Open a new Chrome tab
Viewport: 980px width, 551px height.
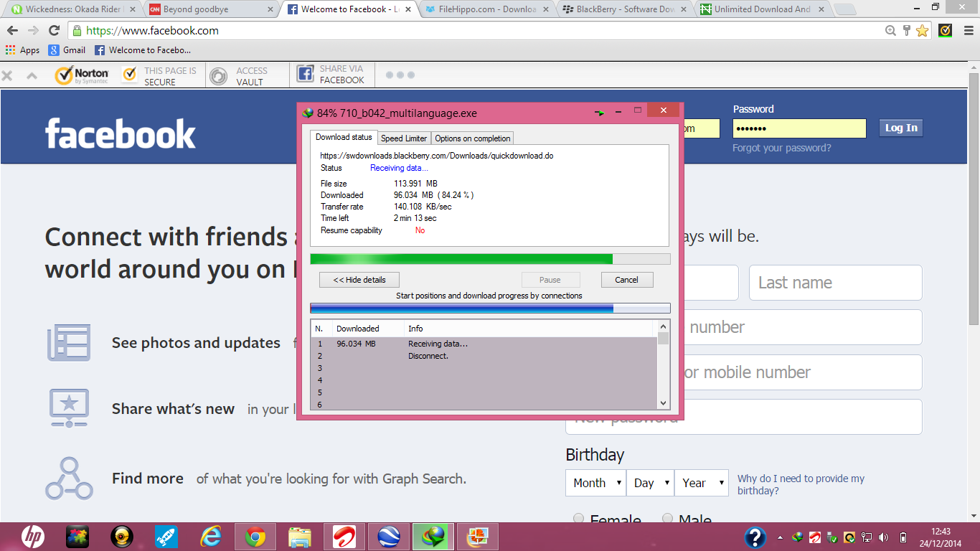[845, 9]
